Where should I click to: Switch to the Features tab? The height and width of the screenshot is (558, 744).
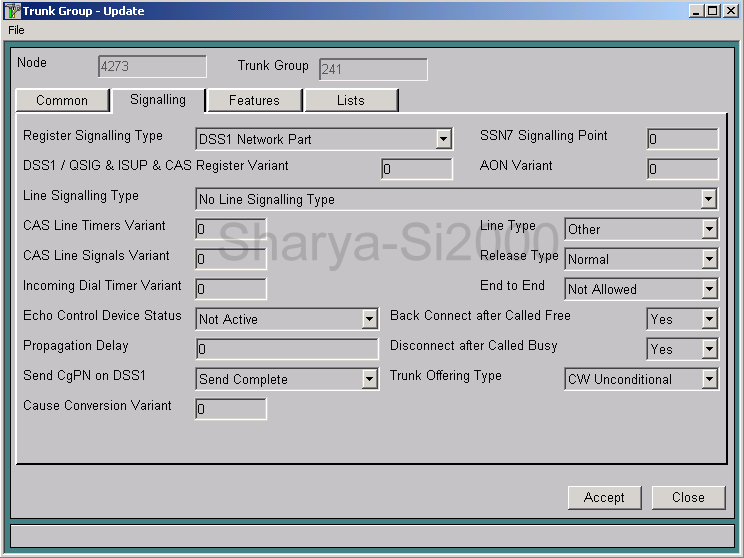[x=254, y=101]
